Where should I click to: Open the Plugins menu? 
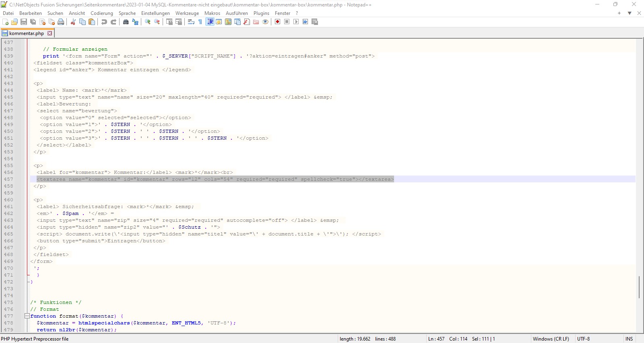pyautogui.click(x=261, y=13)
